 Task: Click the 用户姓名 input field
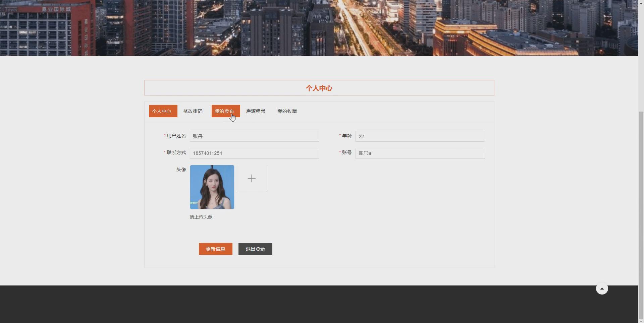coord(254,136)
